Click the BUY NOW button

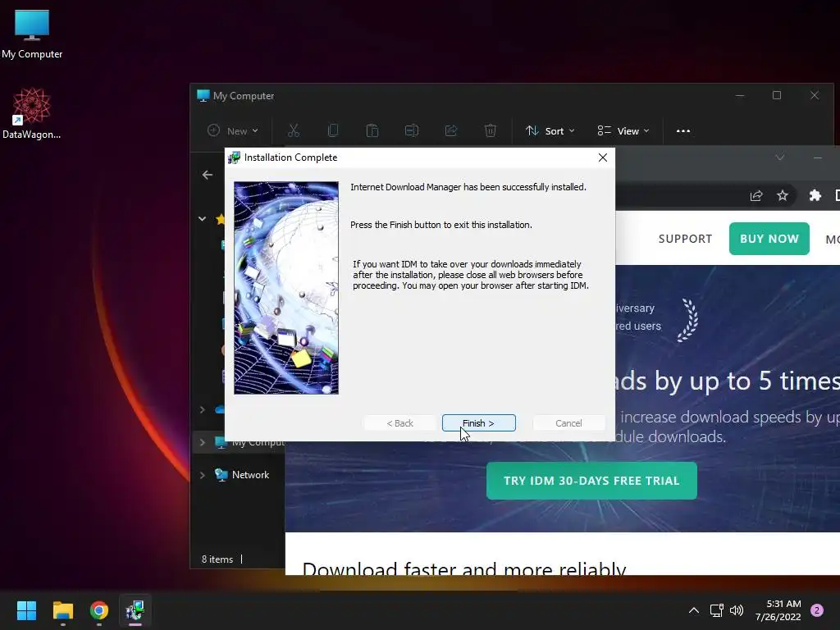point(769,239)
